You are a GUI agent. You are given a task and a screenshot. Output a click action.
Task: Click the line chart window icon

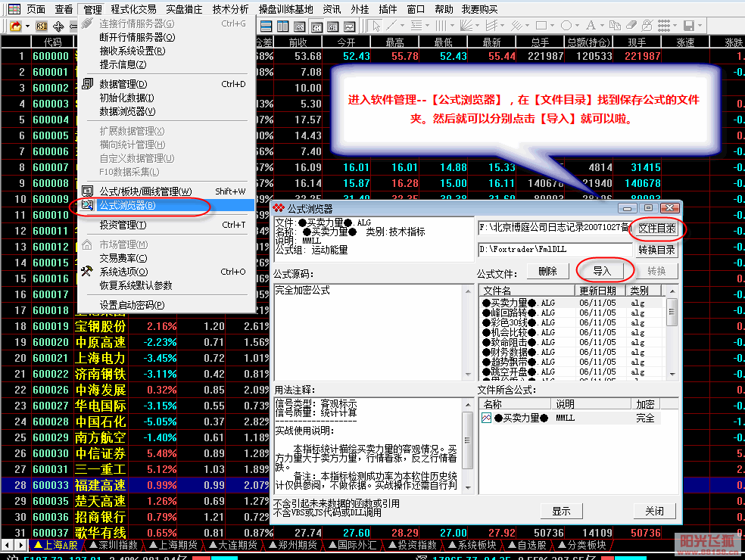(349, 26)
